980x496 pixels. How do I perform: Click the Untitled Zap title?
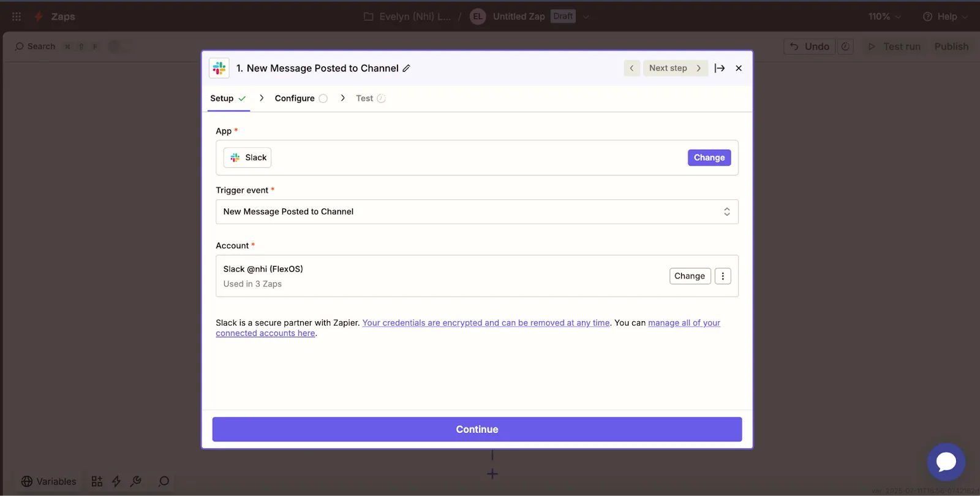tap(519, 17)
